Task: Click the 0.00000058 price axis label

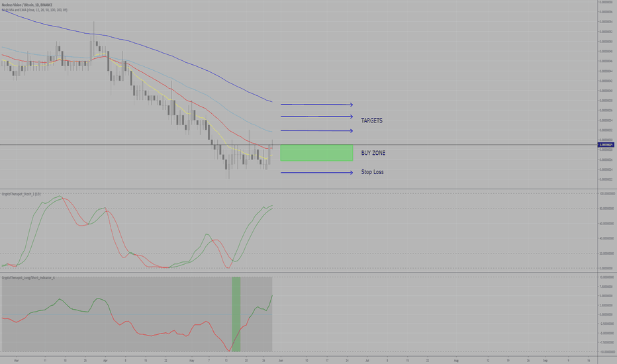Action: (x=606, y=2)
